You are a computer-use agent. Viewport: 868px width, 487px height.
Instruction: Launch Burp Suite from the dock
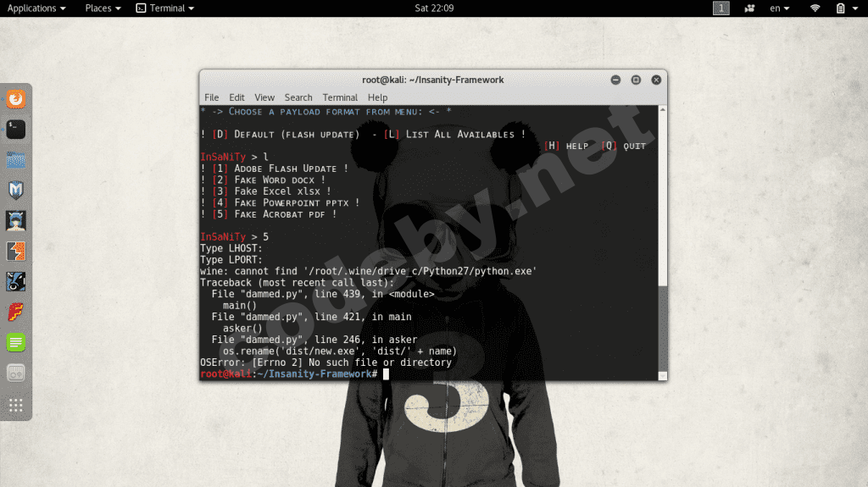pyautogui.click(x=15, y=252)
